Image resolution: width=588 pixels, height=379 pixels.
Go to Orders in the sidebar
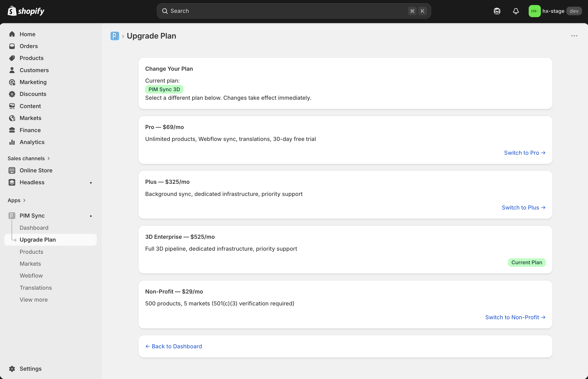coord(29,46)
